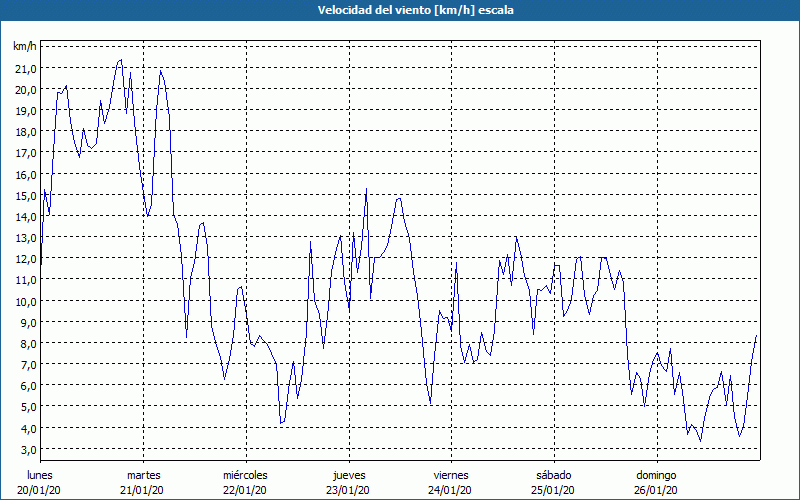Click the 'km/h' axis unit label
Viewport: 800px width, 500px height.
tap(25, 47)
